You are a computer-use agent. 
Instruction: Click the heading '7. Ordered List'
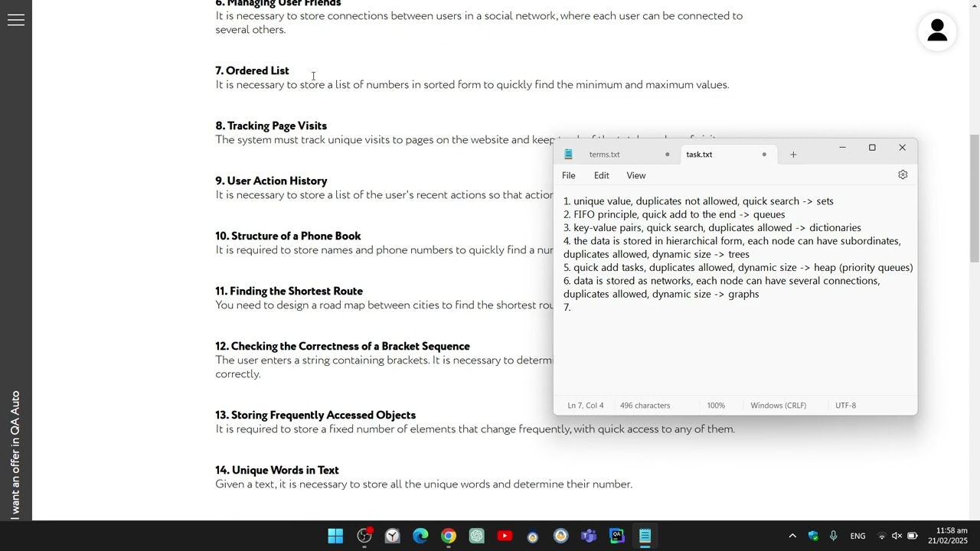point(252,70)
